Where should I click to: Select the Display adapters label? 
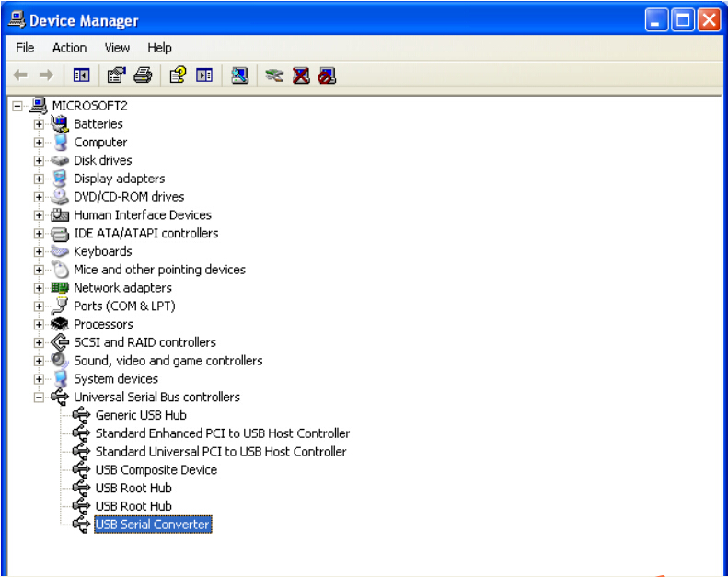tap(120, 179)
